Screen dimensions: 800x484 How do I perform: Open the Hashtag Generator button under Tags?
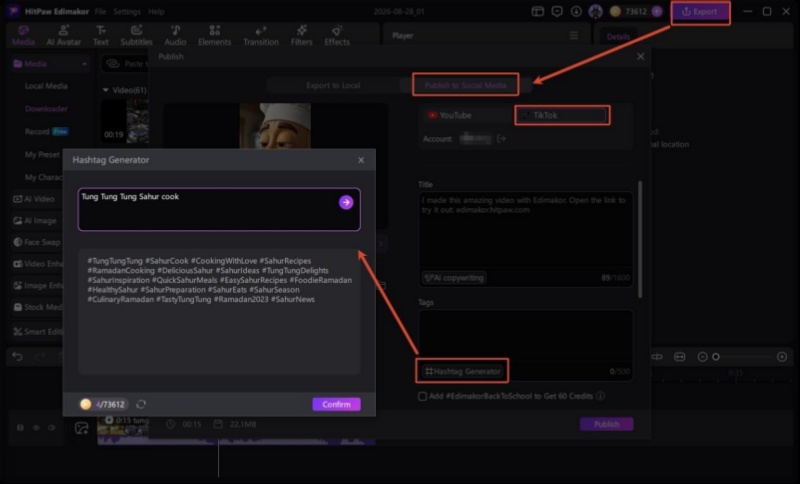pos(463,371)
